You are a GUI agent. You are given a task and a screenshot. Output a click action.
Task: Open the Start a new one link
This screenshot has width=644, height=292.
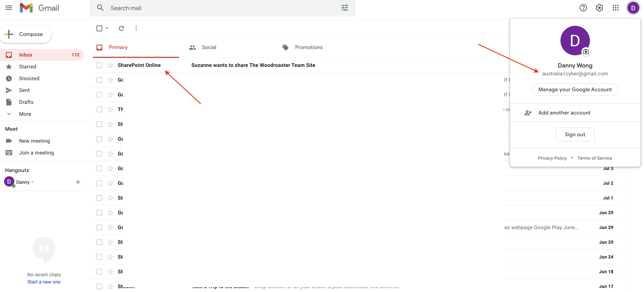click(44, 282)
